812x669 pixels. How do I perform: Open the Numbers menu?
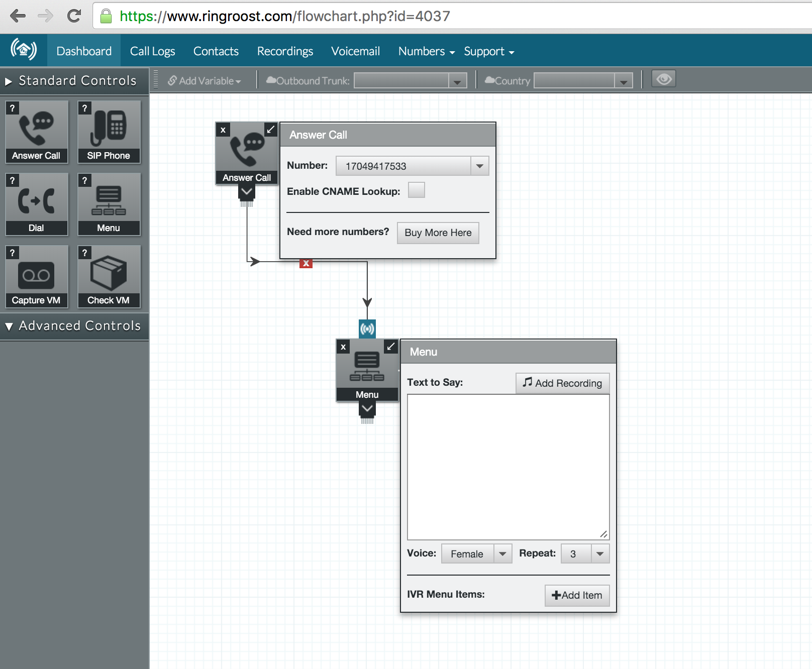[x=427, y=51]
